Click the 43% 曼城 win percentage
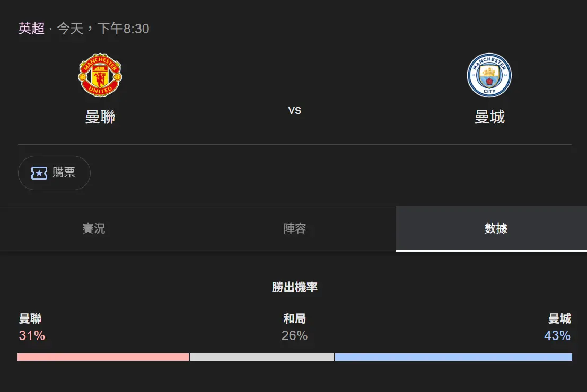Screen dimensions: 587x392 point(557,335)
